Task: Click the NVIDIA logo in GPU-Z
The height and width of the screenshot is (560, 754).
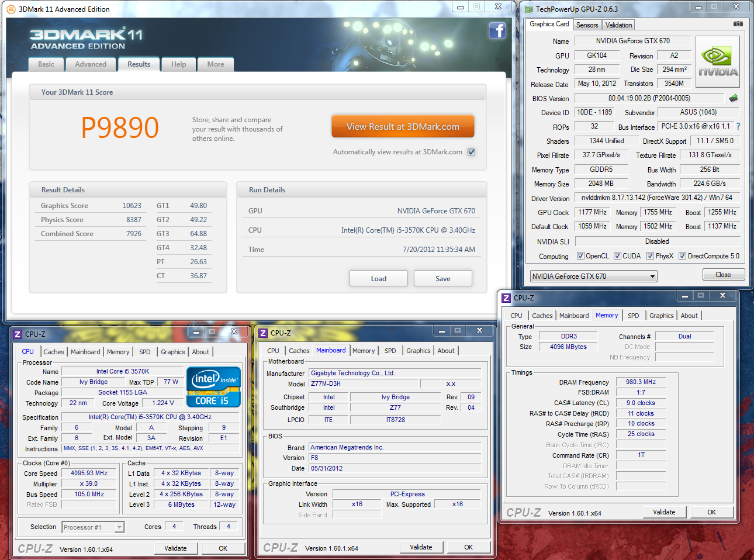Action: [718, 63]
